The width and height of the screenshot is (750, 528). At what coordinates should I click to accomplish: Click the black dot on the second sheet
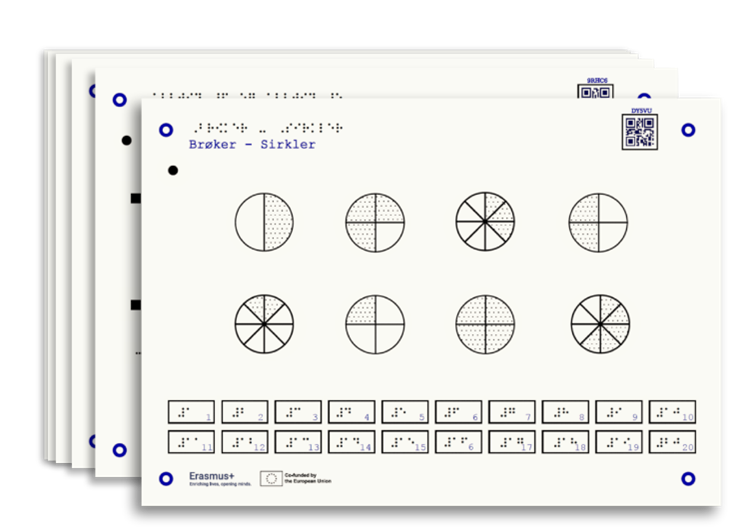pyautogui.click(x=127, y=141)
